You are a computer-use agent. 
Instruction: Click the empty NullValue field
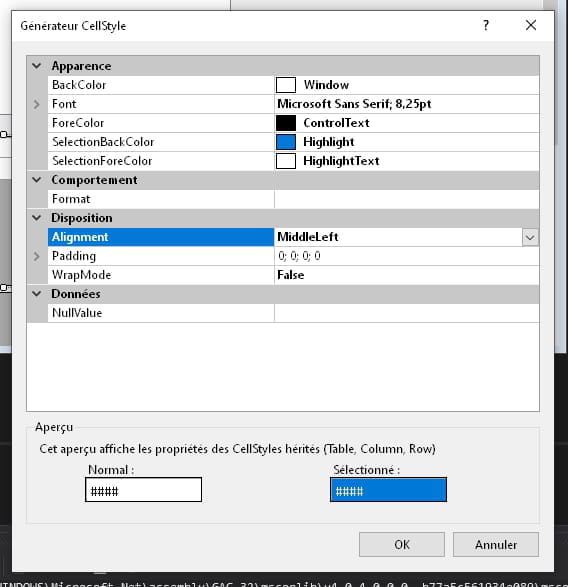coord(407,313)
